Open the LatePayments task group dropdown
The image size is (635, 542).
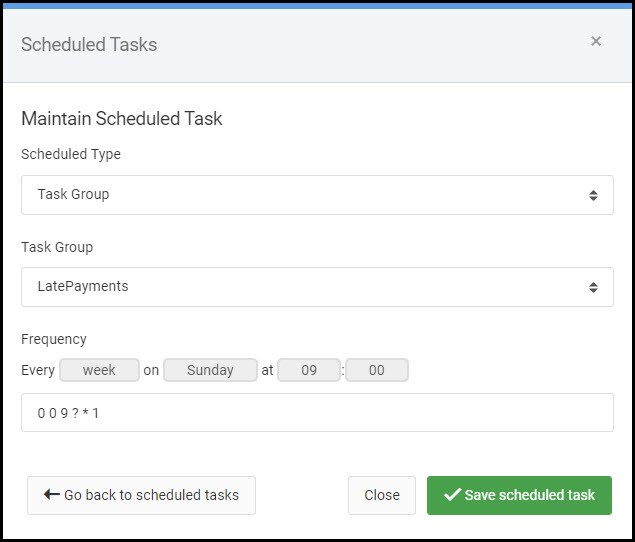pos(317,287)
